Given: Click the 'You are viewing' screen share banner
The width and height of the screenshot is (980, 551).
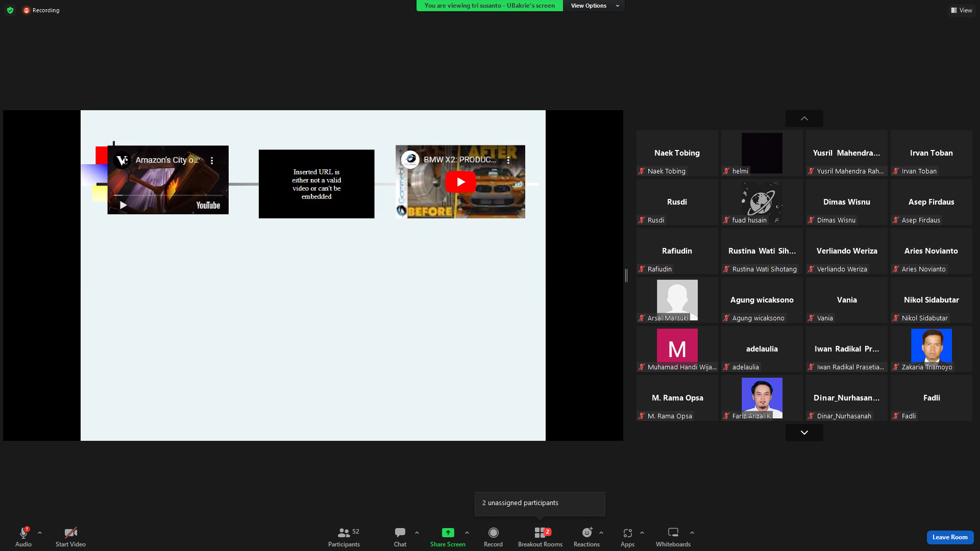Looking at the screenshot, I should pyautogui.click(x=489, y=6).
